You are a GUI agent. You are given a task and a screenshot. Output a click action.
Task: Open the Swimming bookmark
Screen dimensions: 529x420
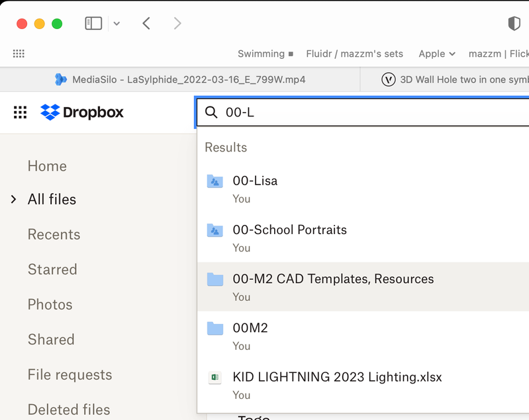[x=265, y=54]
